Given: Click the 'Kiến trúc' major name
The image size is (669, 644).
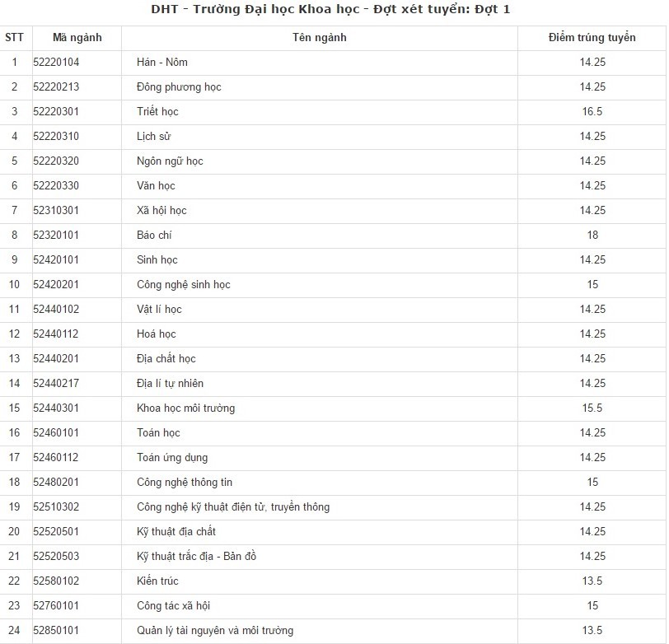Looking at the screenshot, I should click(157, 581).
